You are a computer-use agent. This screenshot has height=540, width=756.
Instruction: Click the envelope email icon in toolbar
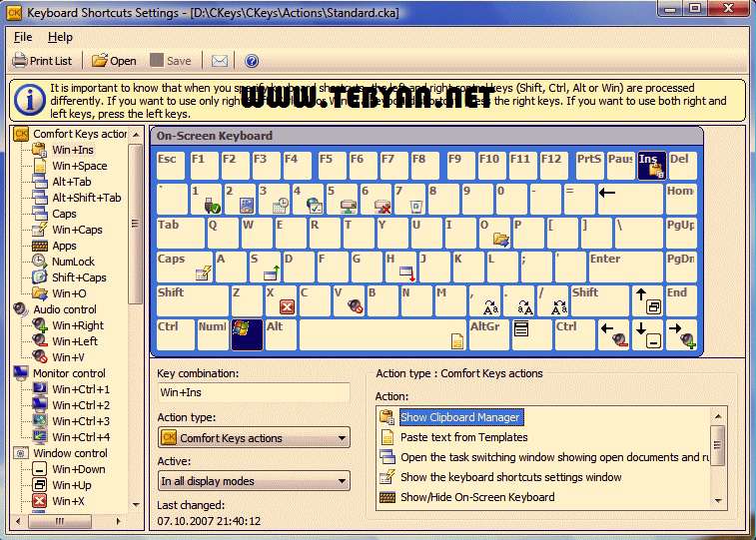click(x=220, y=61)
